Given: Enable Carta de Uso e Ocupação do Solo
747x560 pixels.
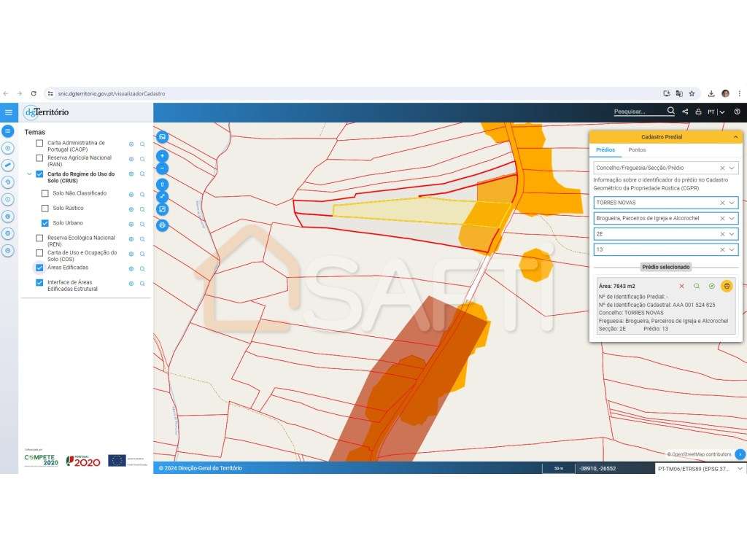Looking at the screenshot, I should tap(39, 253).
